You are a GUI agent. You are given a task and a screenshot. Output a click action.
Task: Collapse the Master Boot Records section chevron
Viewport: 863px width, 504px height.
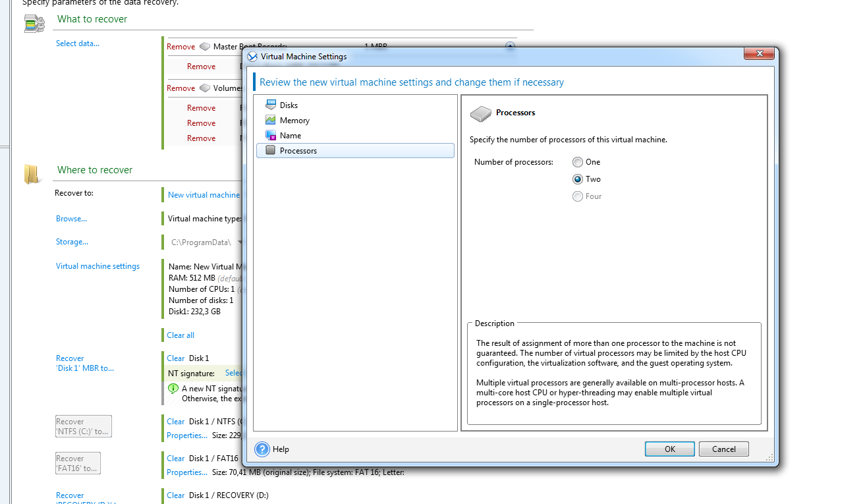point(509,46)
